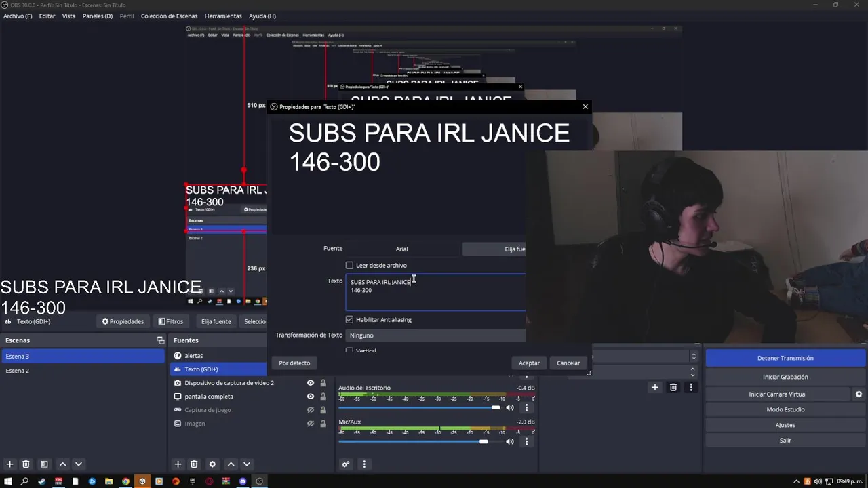Screen dimensions: 868x488
Task: Unlock Captura de juego source
Action: click(x=323, y=410)
